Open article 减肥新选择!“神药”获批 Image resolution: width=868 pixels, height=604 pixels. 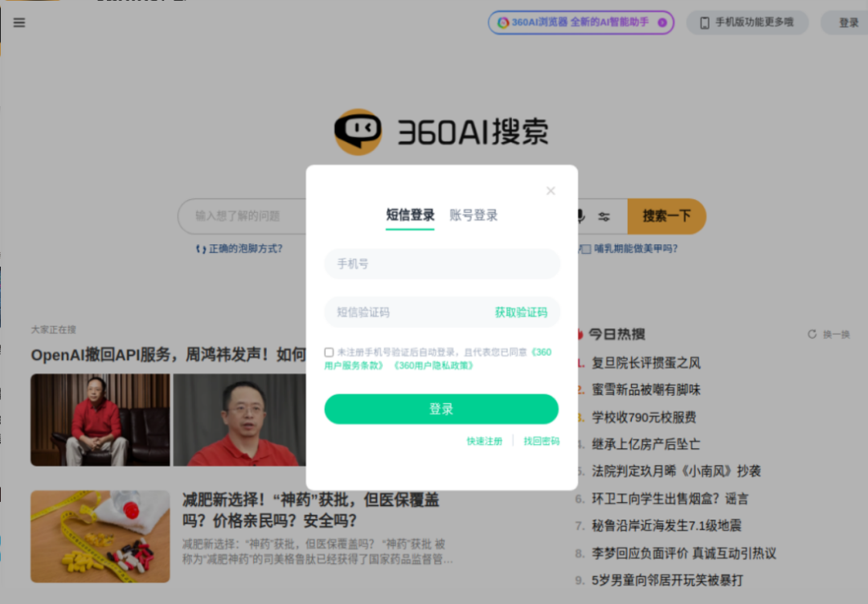(x=310, y=511)
